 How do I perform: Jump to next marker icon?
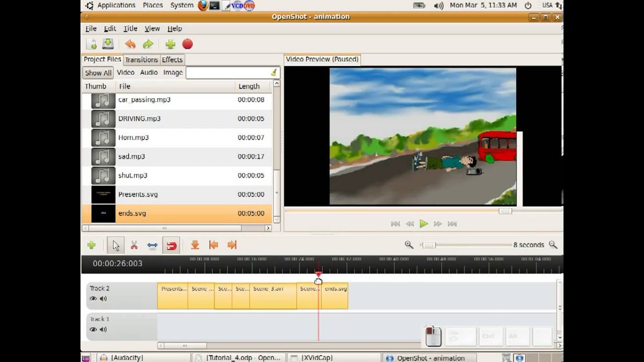231,245
